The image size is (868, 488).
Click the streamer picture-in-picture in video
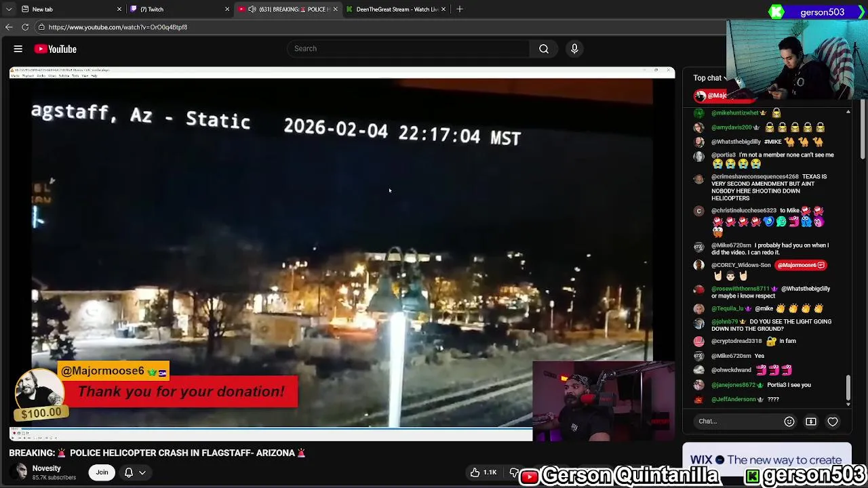(604, 401)
